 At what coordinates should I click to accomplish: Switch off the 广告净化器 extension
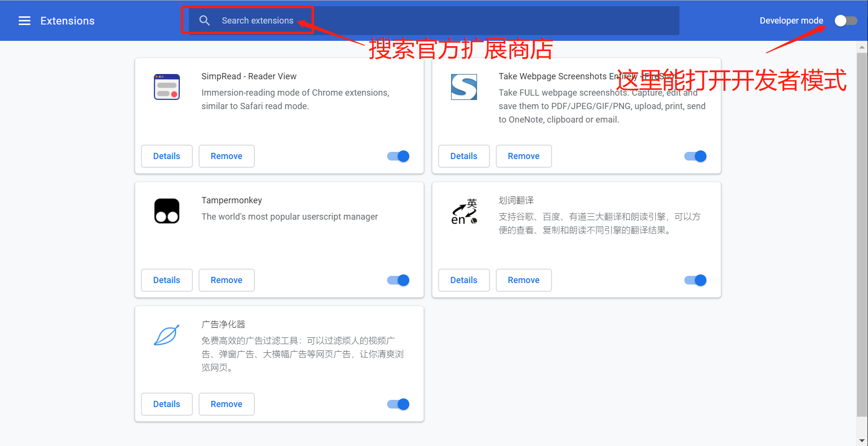pos(398,404)
